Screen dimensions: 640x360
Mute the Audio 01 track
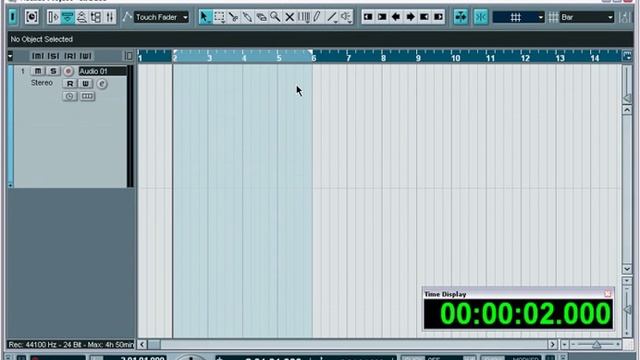(38, 71)
